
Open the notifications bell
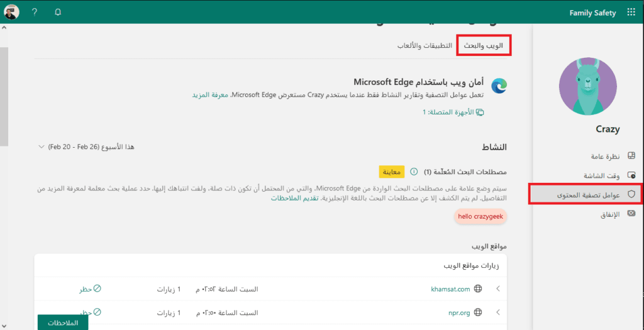pos(57,13)
